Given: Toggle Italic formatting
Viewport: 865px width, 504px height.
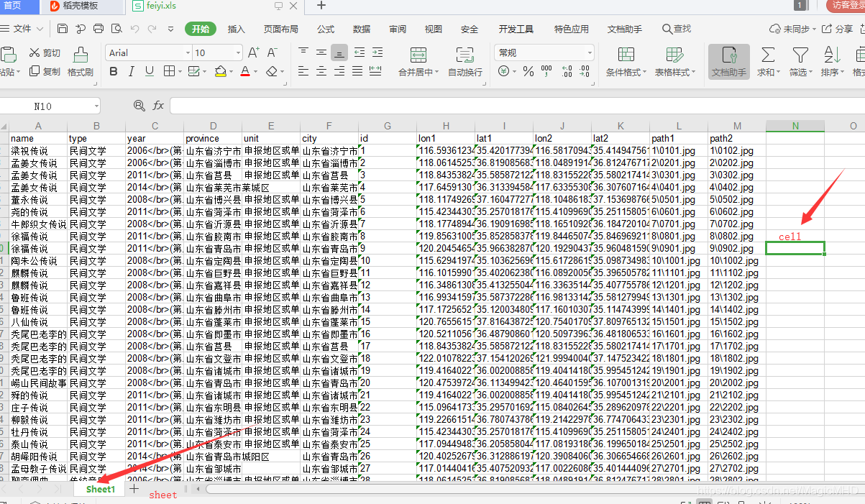Looking at the screenshot, I should click(x=132, y=72).
